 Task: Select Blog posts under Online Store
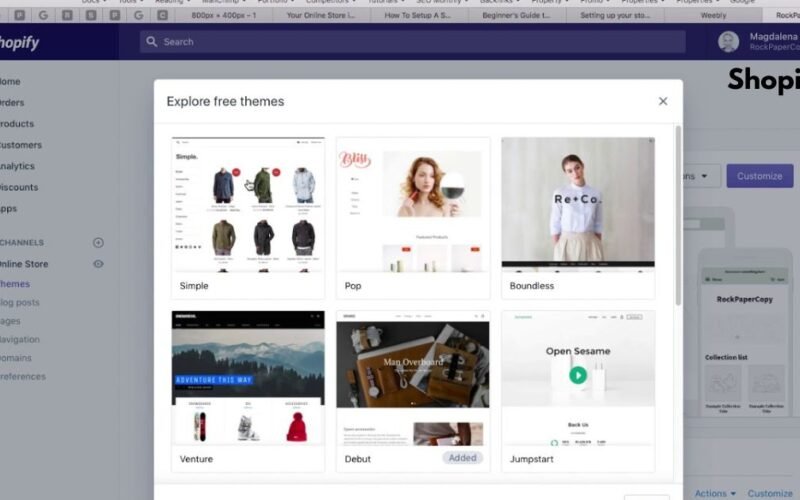[x=20, y=303]
